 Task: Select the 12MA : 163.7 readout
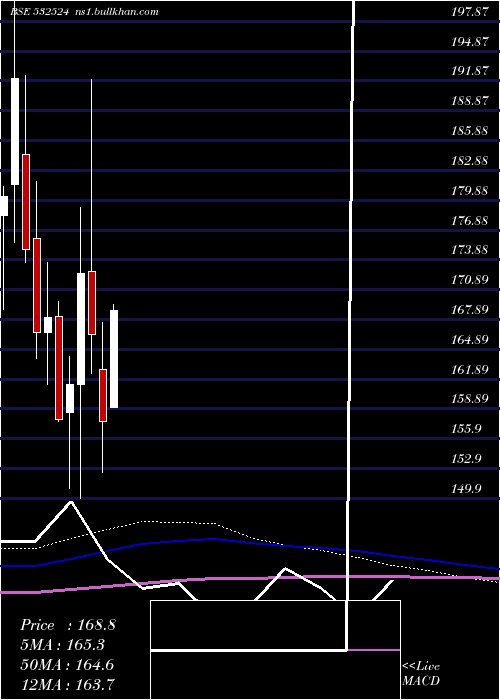coord(67,684)
